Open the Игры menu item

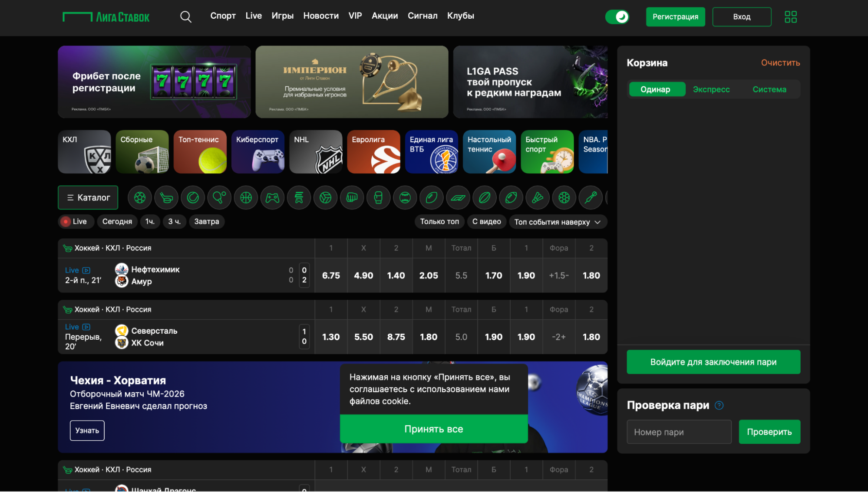coord(283,16)
